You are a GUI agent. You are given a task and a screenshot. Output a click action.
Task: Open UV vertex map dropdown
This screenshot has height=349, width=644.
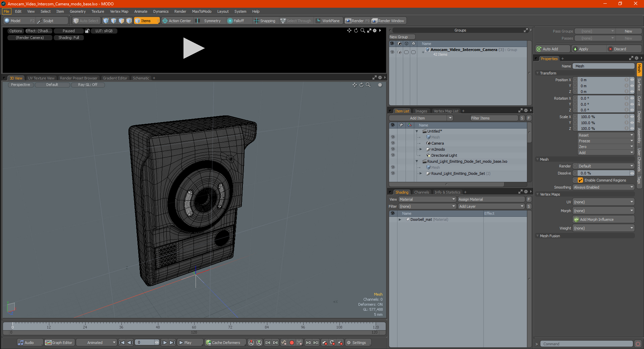click(x=603, y=202)
